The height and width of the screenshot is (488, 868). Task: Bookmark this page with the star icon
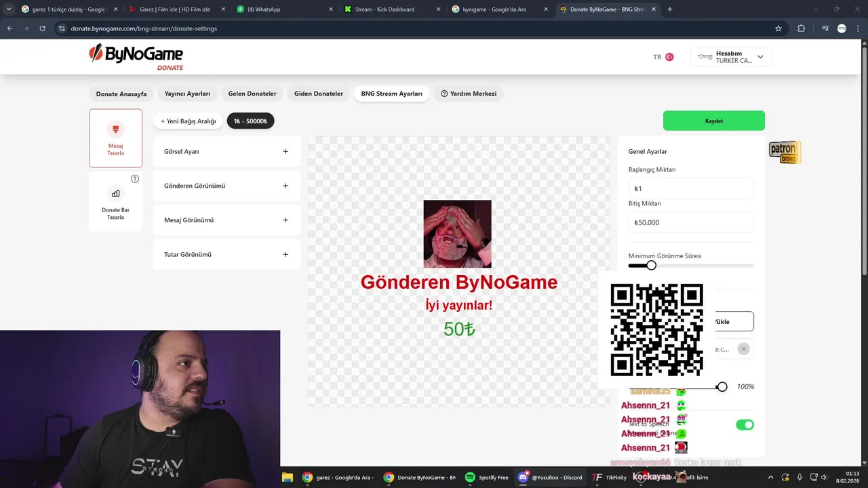point(778,28)
